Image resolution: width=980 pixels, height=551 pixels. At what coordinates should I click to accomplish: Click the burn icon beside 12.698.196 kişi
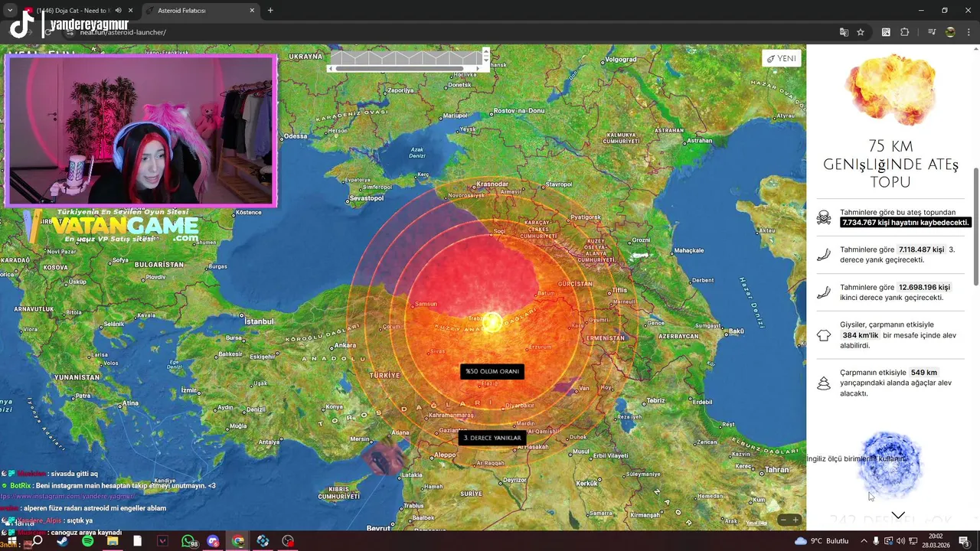[x=824, y=292]
